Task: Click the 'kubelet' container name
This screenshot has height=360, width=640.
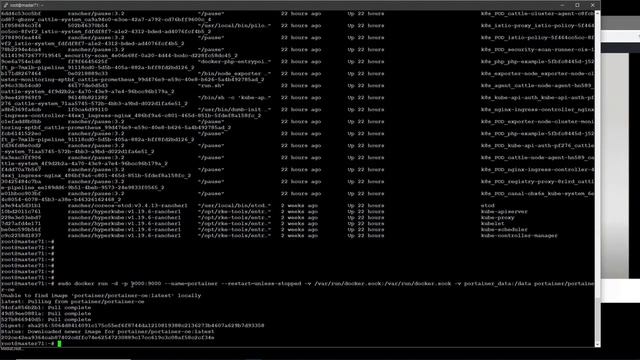Action: [x=493, y=224]
